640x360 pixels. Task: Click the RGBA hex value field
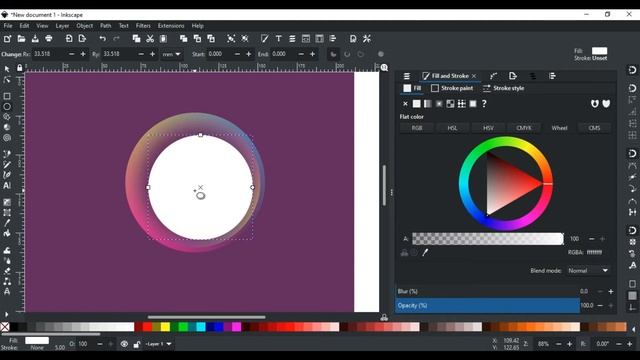pos(595,252)
